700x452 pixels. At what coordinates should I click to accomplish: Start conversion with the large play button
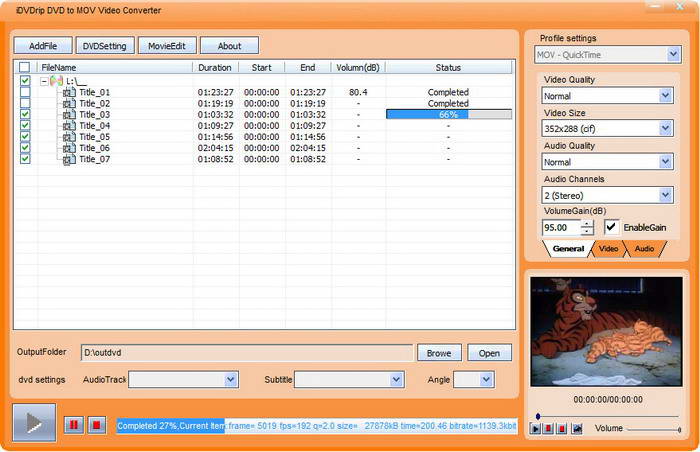click(34, 422)
